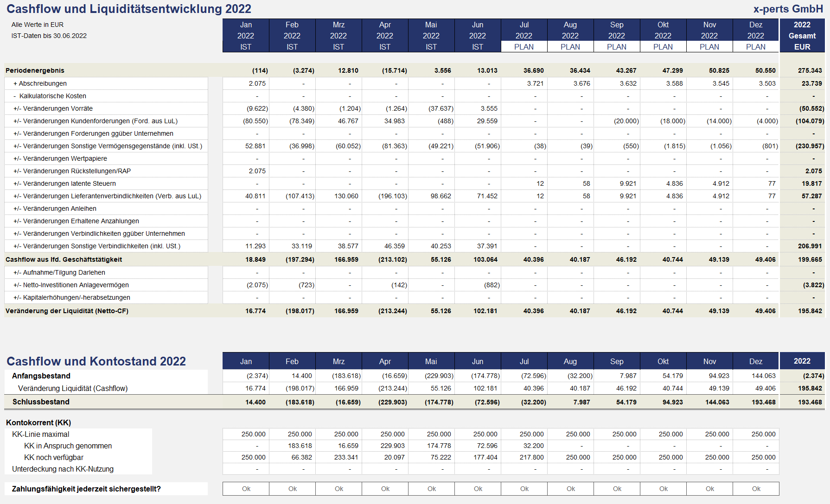
Task: Click the Mai column header in Kontostand table
Action: tap(431, 361)
